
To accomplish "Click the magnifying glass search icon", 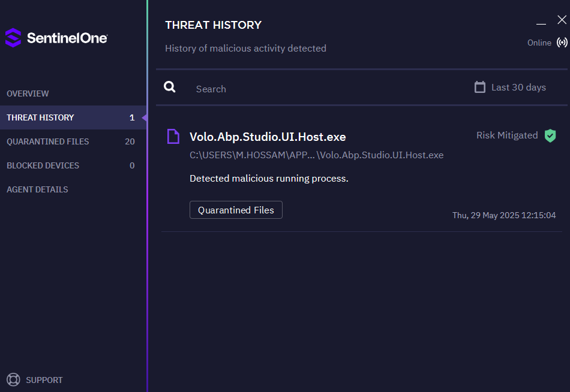I will tap(170, 88).
